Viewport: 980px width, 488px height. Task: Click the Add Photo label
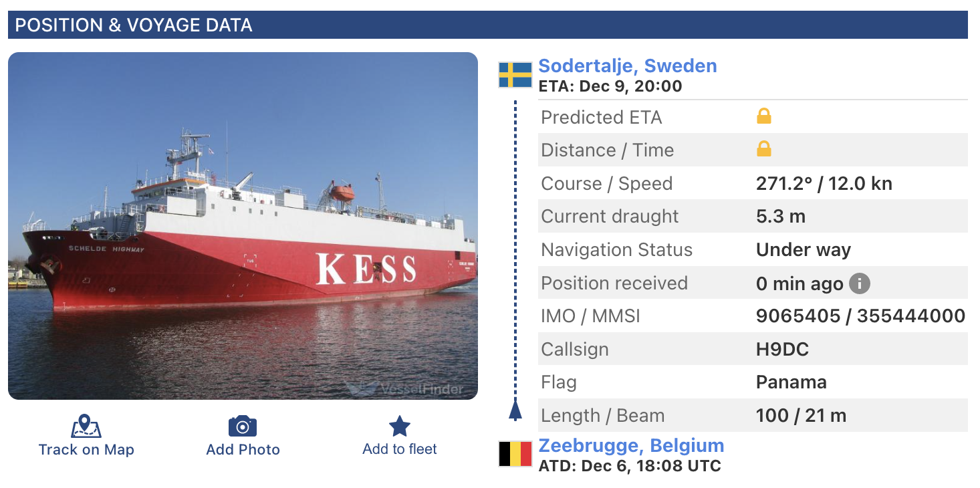(x=243, y=450)
